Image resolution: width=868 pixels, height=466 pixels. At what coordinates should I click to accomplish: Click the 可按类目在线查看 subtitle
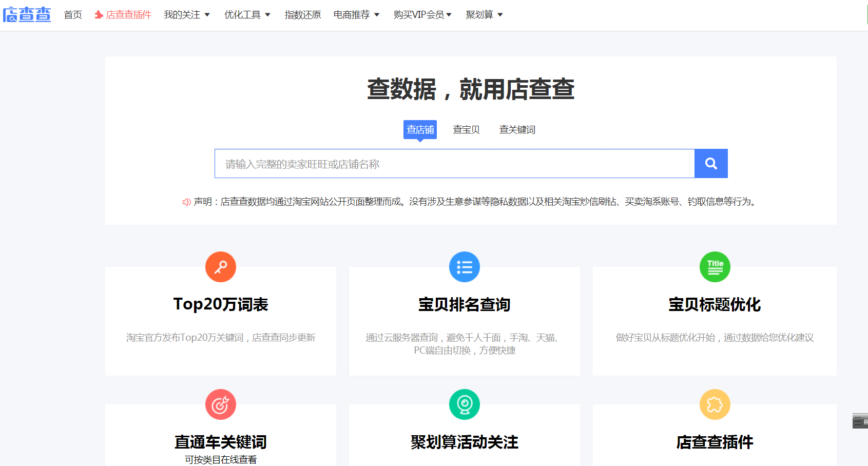221,460
